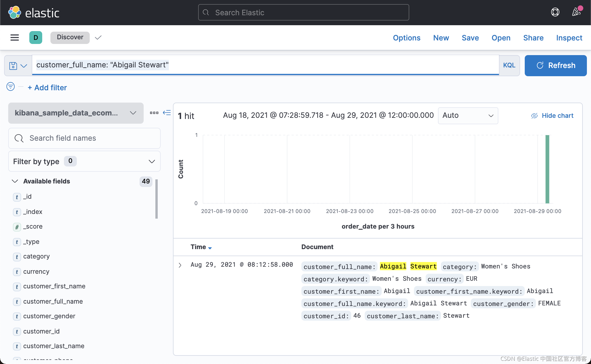Toggle Time column sort direction
Image resolution: width=591 pixels, height=364 pixels.
click(210, 248)
